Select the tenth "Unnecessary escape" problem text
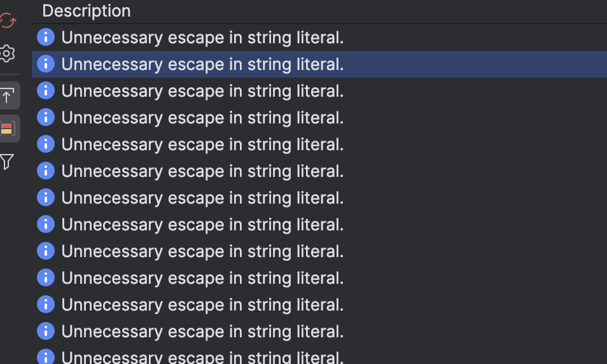The height and width of the screenshot is (364, 607). point(202,278)
